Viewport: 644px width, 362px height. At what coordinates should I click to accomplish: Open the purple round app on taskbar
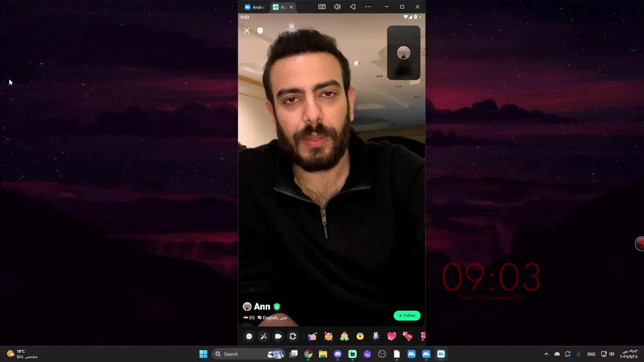[367, 354]
